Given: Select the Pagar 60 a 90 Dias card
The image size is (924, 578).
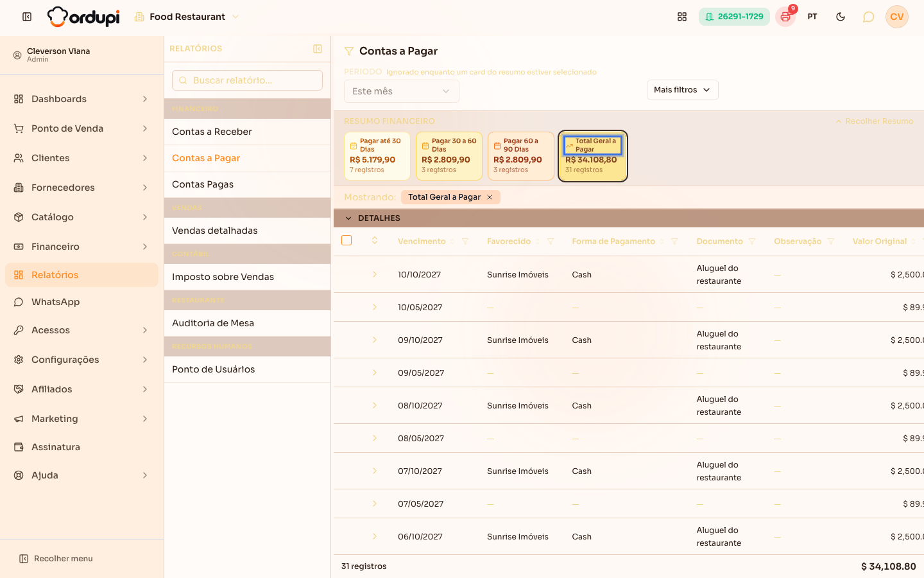Looking at the screenshot, I should [x=521, y=156].
